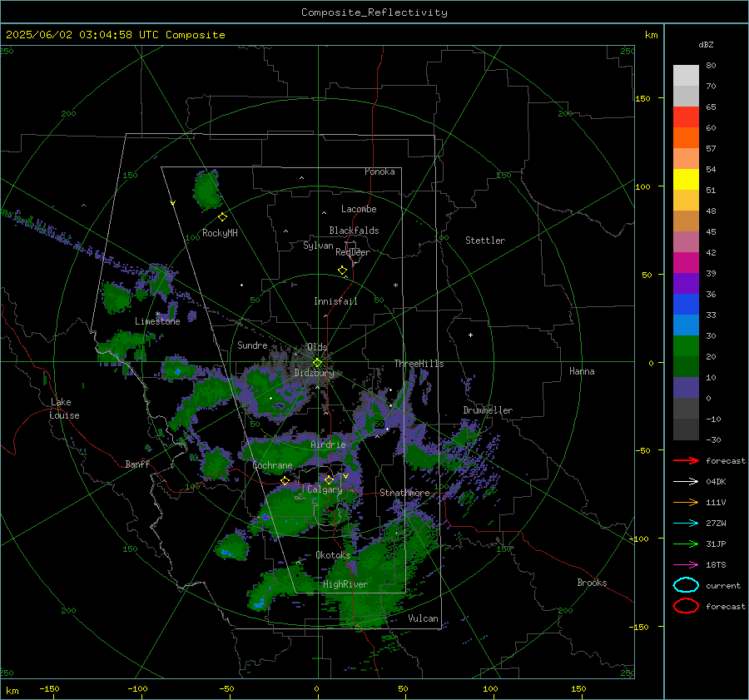This screenshot has height=700, width=749.
Task: Click the 60 dBZ red swatch
Action: click(686, 117)
